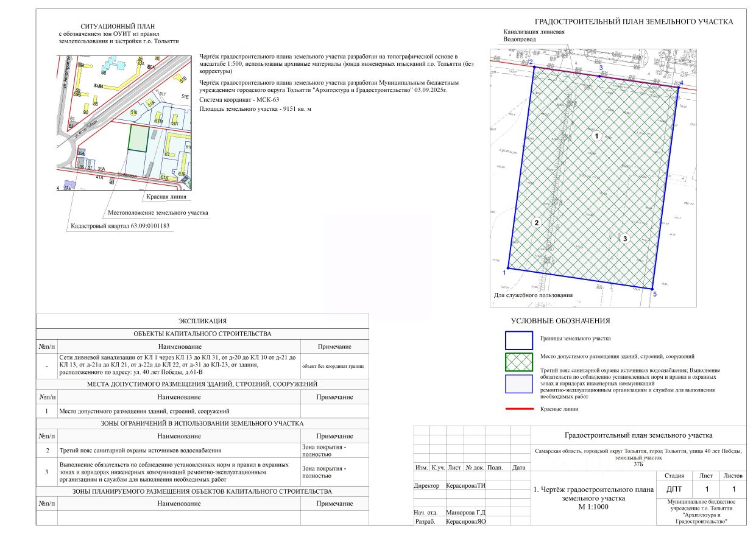Click the 'Сети ливневой канализации' description cell
Image resolution: width=756 pixels, height=534 pixels.
(x=179, y=365)
